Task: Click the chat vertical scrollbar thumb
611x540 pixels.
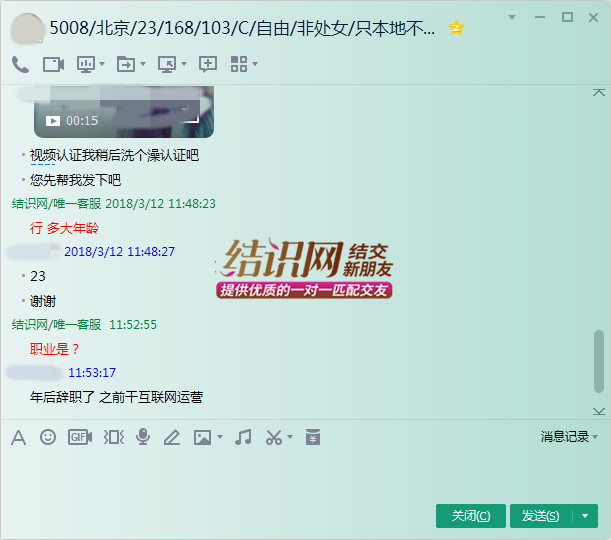Action: tap(599, 361)
